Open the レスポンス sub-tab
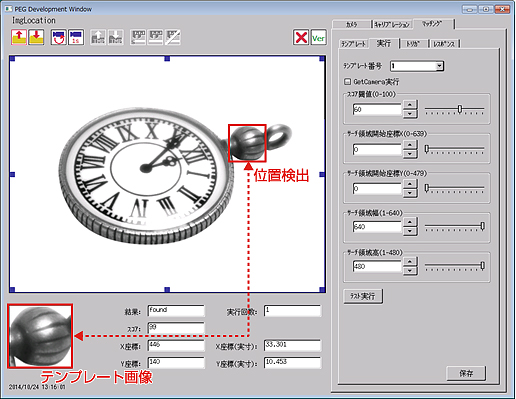This screenshot has width=516, height=399. tap(444, 44)
